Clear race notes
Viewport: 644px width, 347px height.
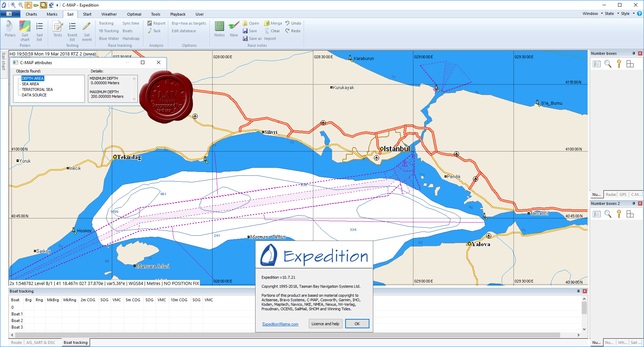coord(272,31)
